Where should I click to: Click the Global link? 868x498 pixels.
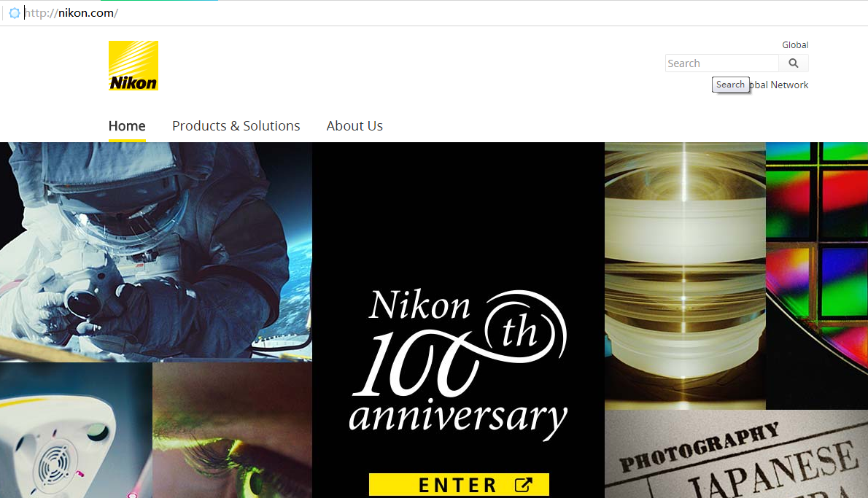click(795, 44)
